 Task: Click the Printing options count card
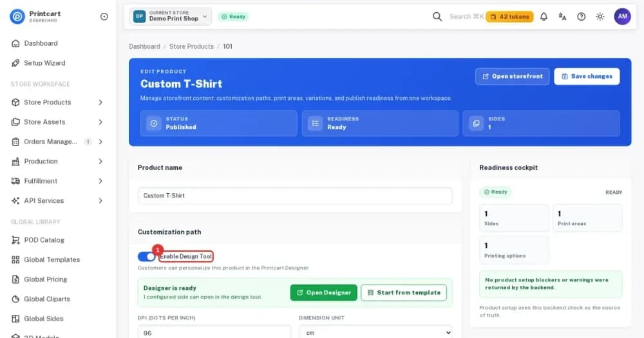coord(514,250)
